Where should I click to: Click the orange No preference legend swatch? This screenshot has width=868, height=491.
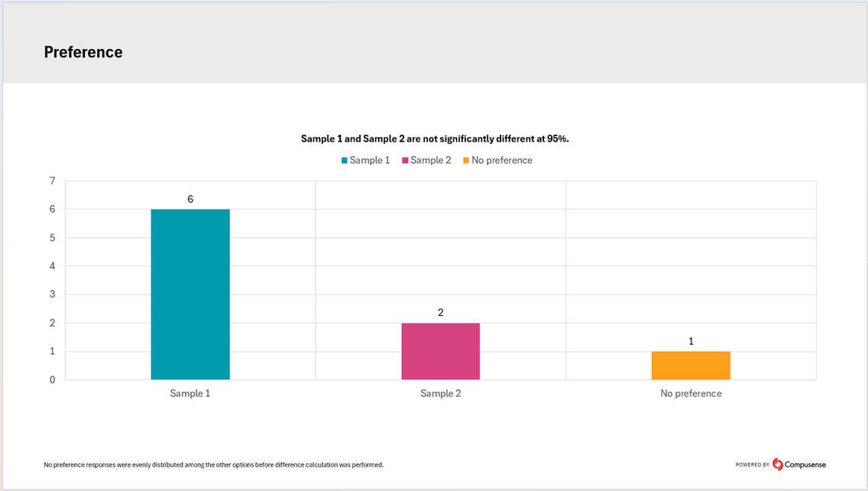(x=466, y=161)
